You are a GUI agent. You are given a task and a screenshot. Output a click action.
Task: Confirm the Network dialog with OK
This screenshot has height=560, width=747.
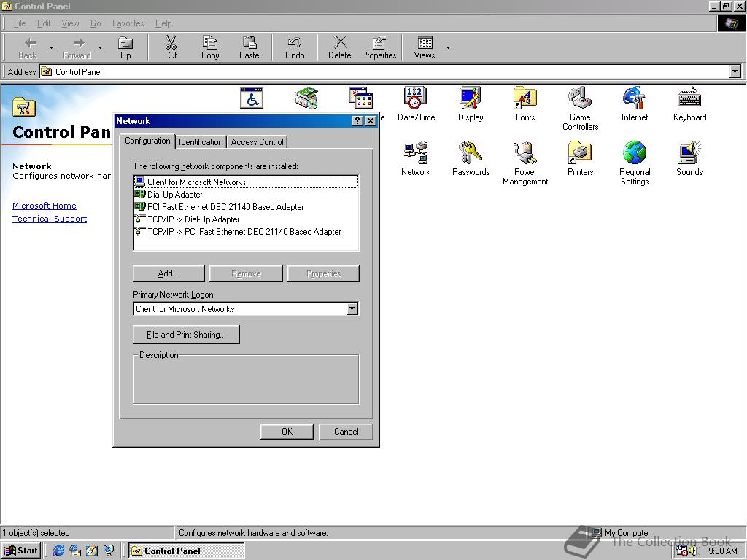(x=287, y=432)
